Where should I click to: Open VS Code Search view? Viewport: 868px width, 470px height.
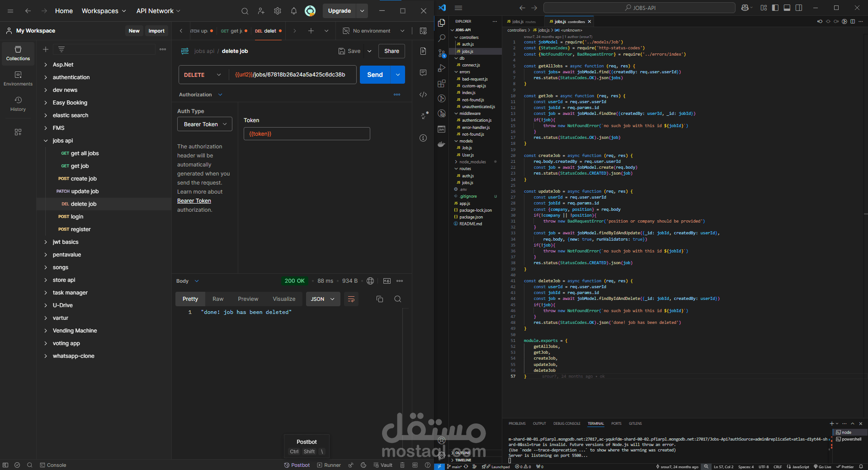(x=442, y=38)
